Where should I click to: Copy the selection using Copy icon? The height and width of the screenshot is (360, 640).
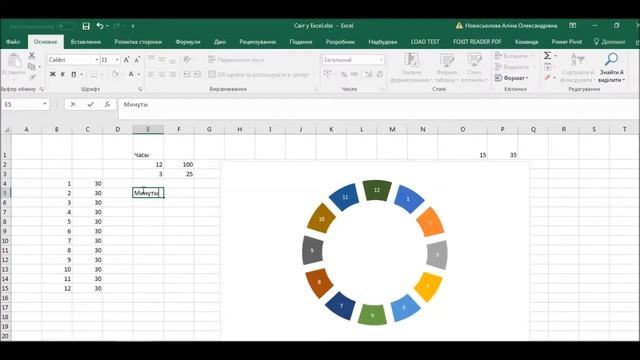[32, 67]
